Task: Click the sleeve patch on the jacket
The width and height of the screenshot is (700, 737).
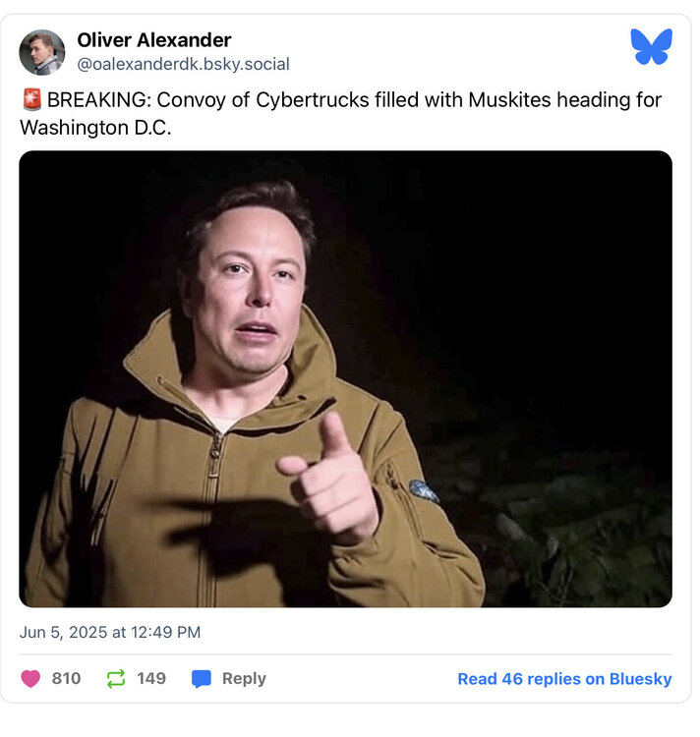Action: tap(424, 491)
